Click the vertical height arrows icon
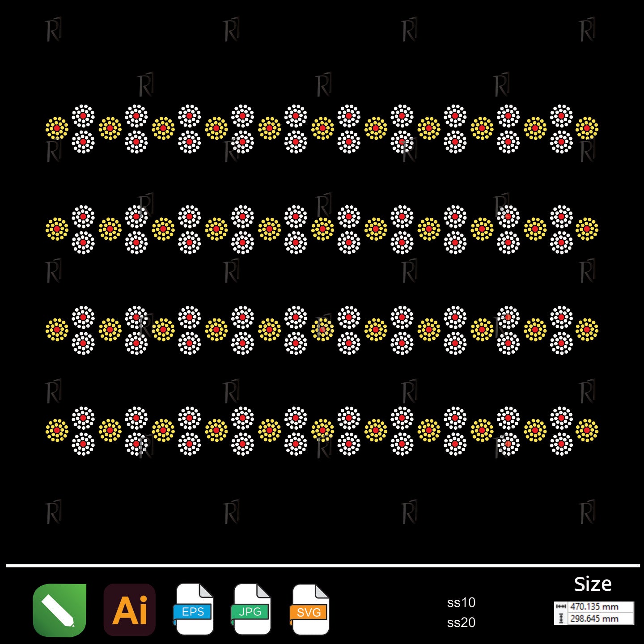 (x=561, y=619)
